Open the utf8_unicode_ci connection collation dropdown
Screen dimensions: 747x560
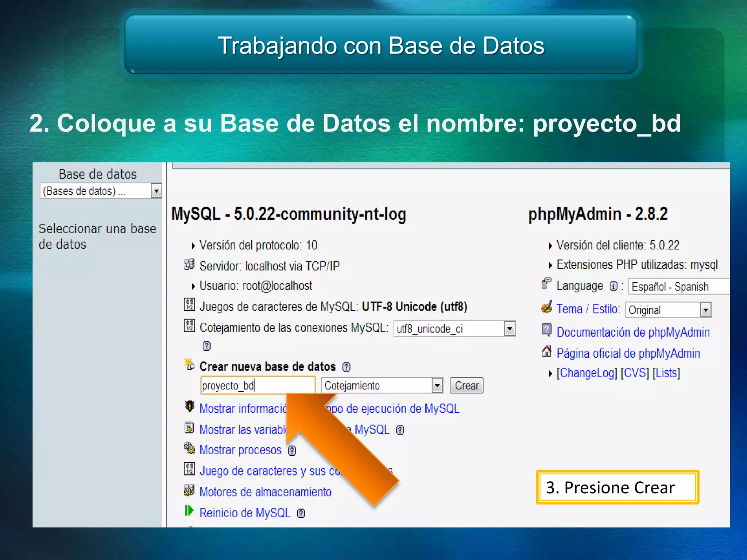pyautogui.click(x=454, y=328)
